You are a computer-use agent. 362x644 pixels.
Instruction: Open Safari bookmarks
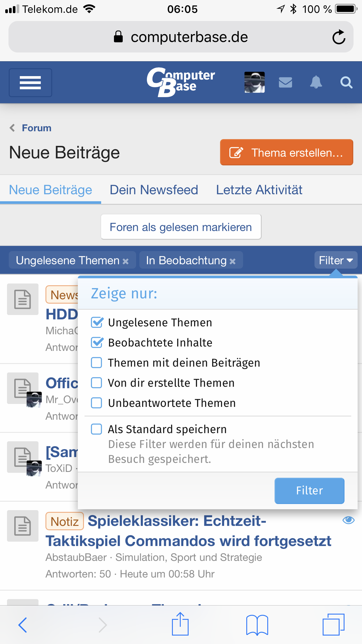tap(257, 625)
